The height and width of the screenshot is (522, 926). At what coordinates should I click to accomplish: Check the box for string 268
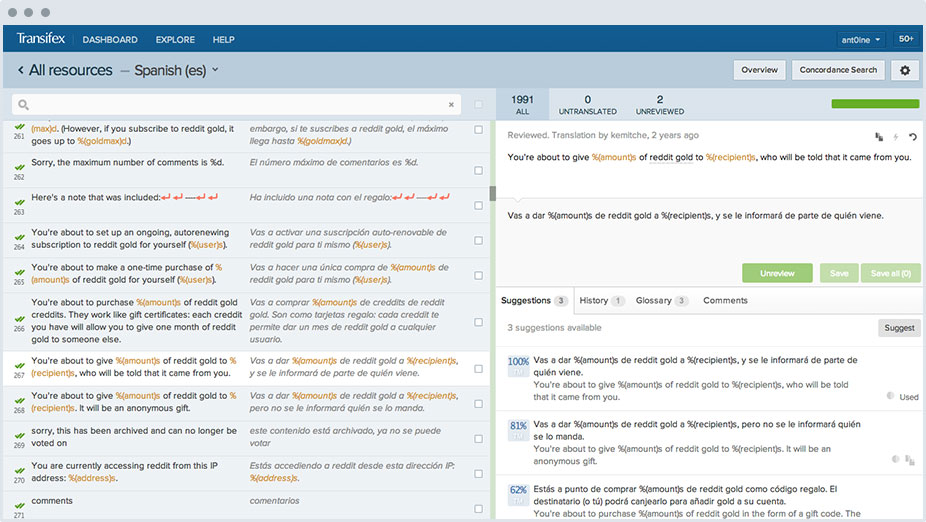(x=478, y=404)
